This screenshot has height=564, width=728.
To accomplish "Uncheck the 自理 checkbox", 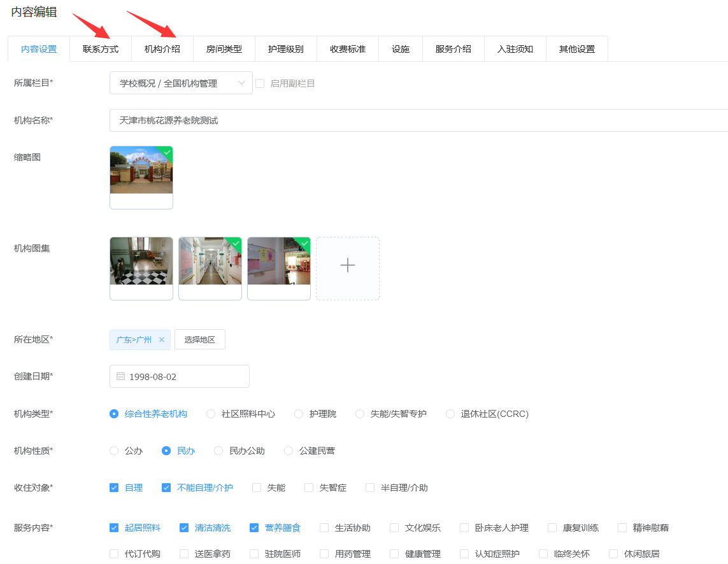I will (113, 488).
